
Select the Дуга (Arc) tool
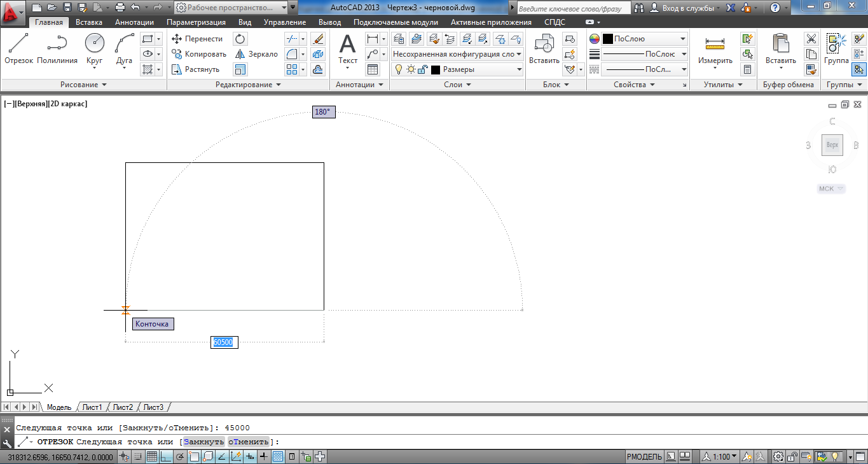pyautogui.click(x=124, y=50)
